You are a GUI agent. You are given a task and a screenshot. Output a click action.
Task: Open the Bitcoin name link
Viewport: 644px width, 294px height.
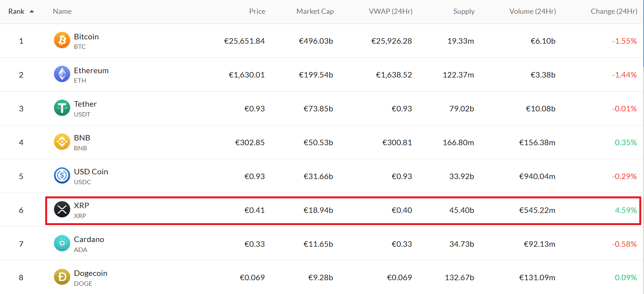coord(86,37)
